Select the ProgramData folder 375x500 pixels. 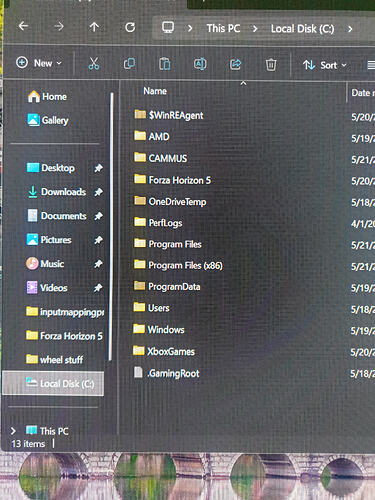pos(167,287)
